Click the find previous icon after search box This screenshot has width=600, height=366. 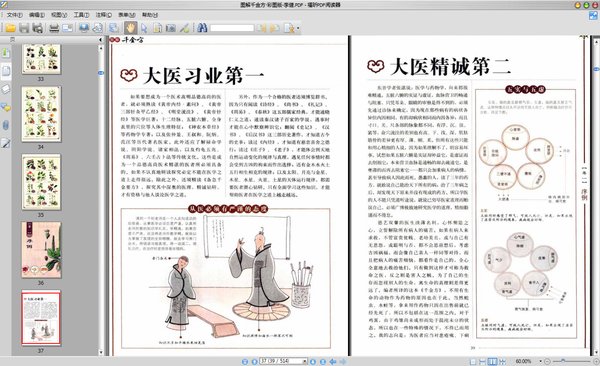click(262, 28)
